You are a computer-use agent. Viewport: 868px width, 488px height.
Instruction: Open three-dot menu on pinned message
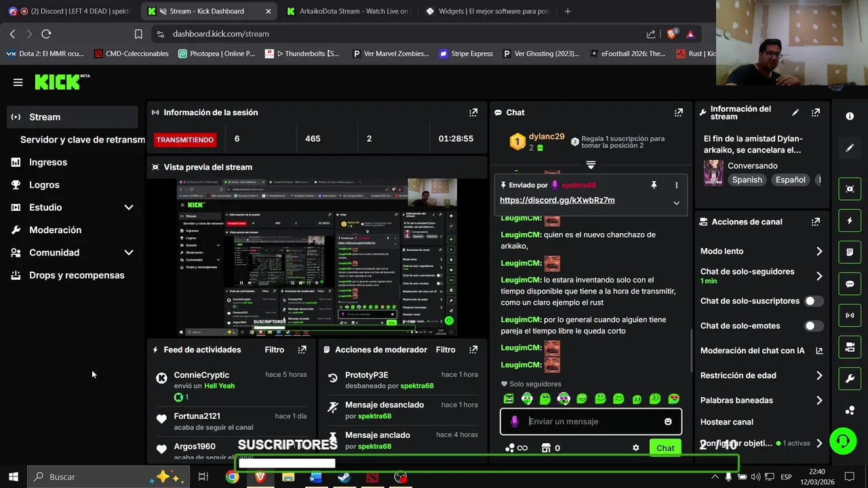(x=676, y=185)
